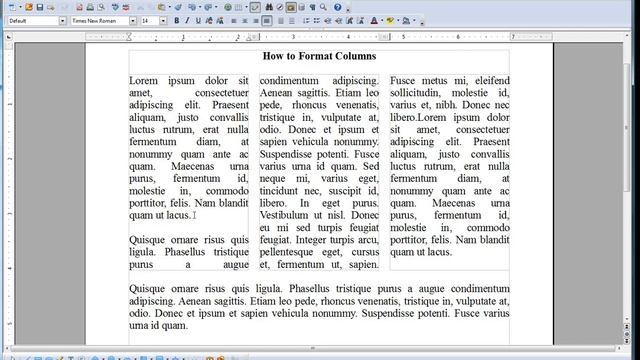Open Page Preview icon
Image resolution: width=640 pixels, height=360 pixels.
coord(101,7)
